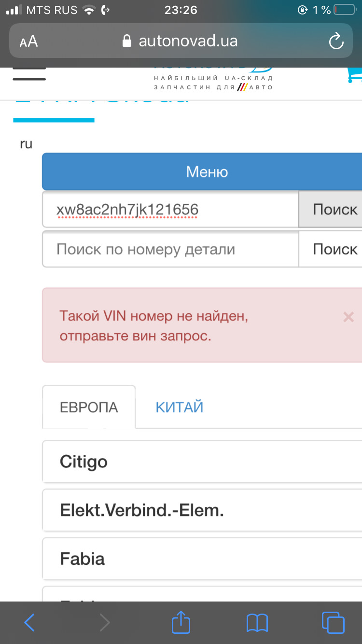Focus the VIN number input field
The image size is (362, 644).
(x=170, y=210)
